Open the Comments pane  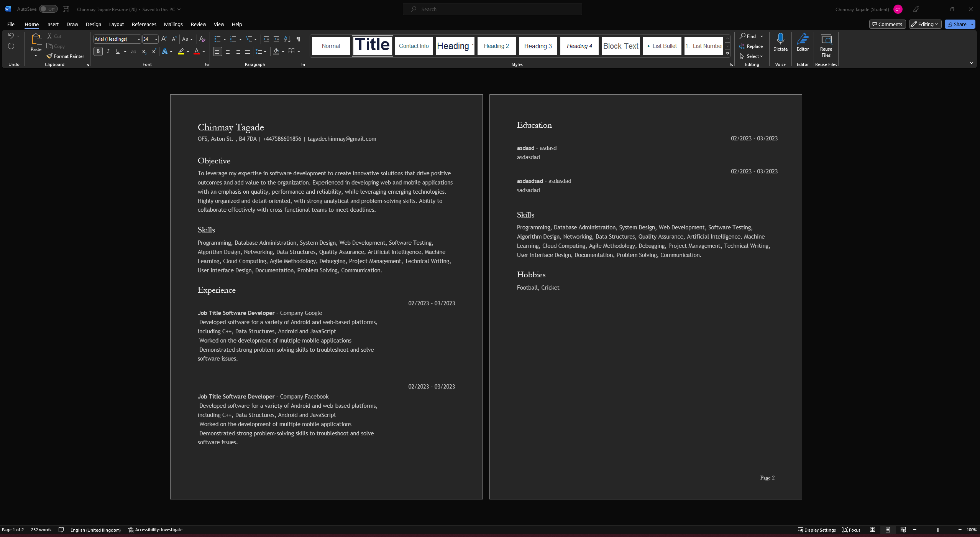tap(887, 24)
